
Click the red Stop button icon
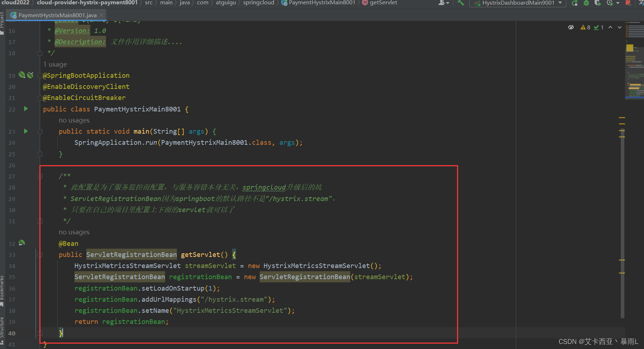[628, 3]
